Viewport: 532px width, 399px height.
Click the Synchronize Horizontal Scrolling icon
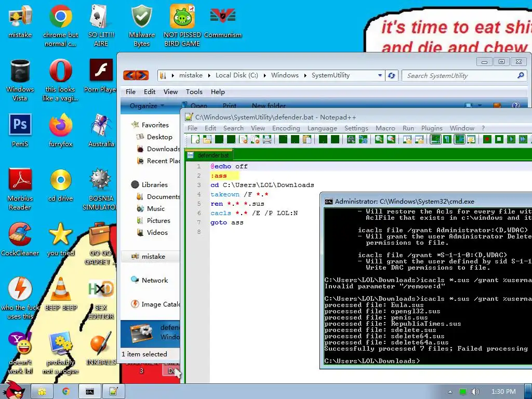pos(419,139)
